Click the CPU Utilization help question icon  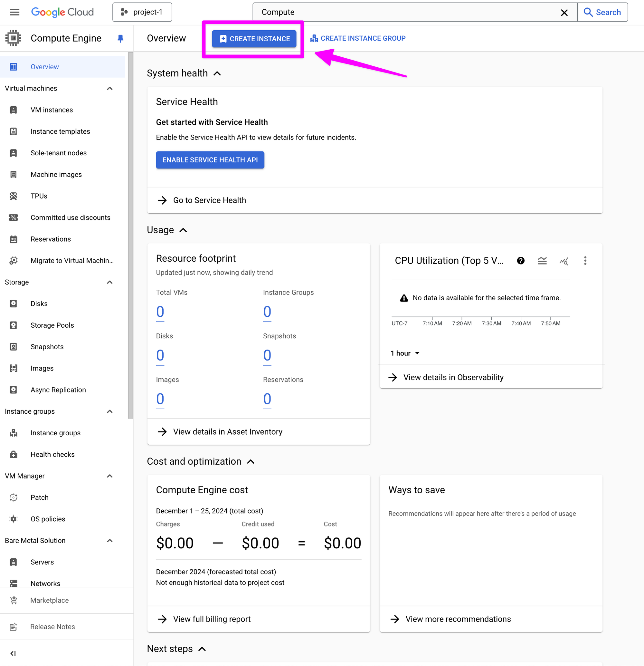(x=520, y=261)
